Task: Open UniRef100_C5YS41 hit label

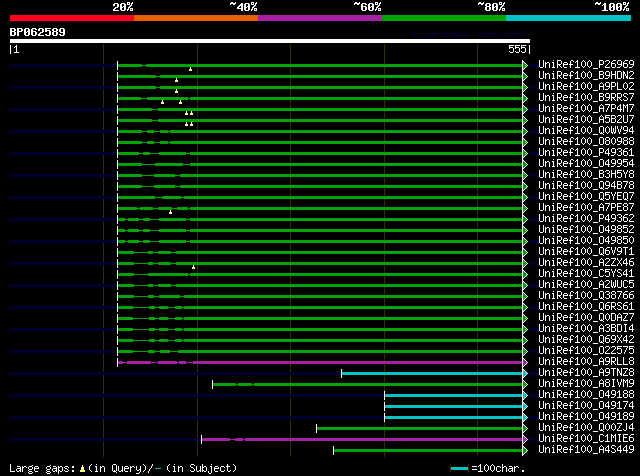Action: pyautogui.click(x=586, y=274)
